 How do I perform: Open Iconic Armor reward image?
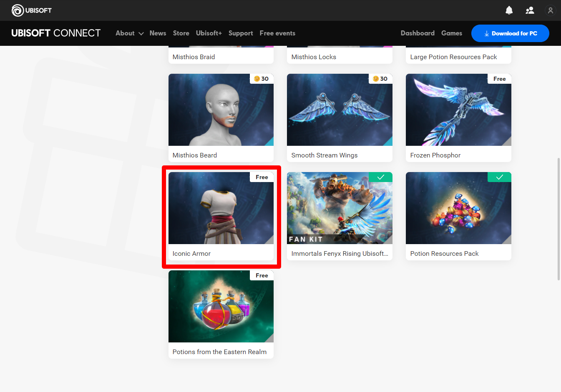click(x=221, y=208)
